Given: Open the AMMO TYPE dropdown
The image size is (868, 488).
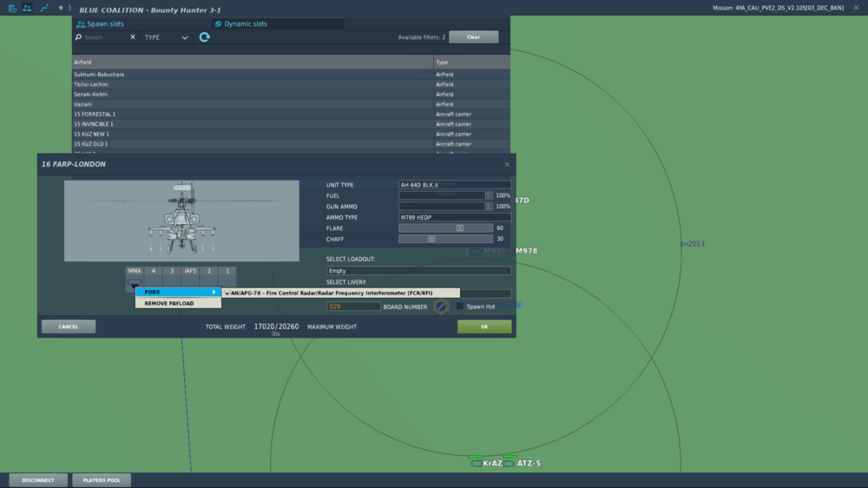Looking at the screenshot, I should 455,218.
